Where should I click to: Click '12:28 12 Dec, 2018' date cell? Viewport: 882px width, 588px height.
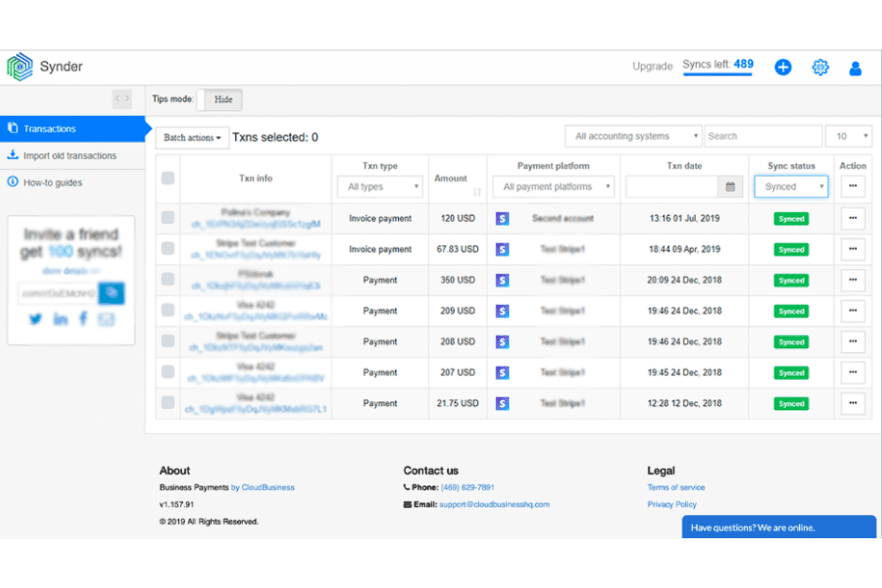coord(684,403)
